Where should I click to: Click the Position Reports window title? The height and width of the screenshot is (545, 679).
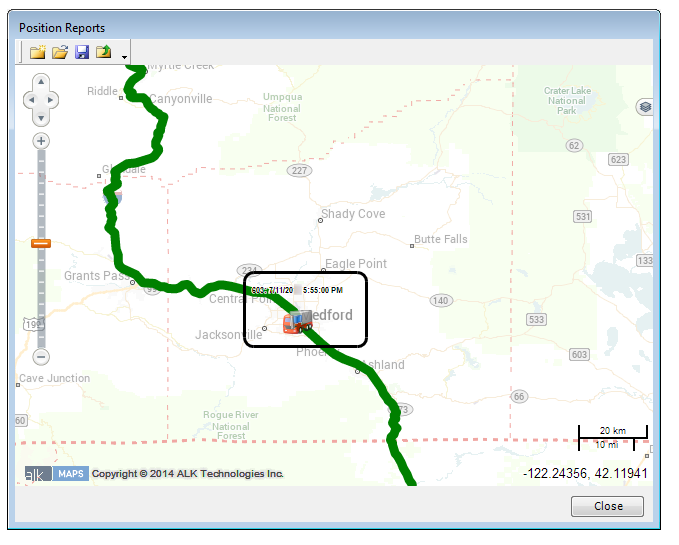click(62, 28)
